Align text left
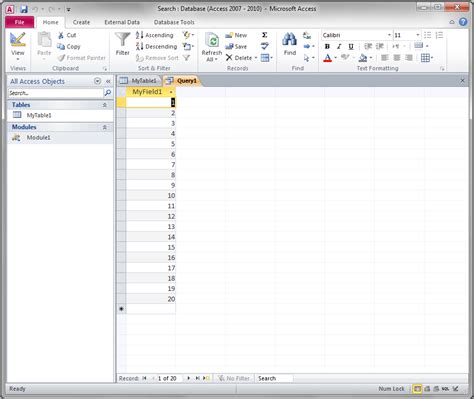 pyautogui.click(x=385, y=58)
